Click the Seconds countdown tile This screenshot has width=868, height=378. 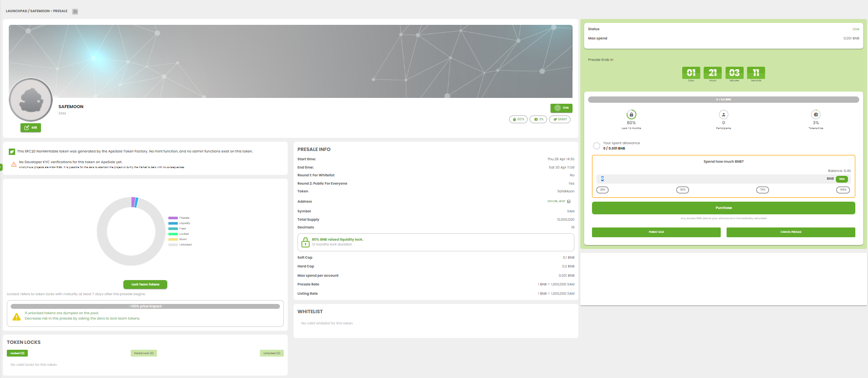(x=756, y=73)
